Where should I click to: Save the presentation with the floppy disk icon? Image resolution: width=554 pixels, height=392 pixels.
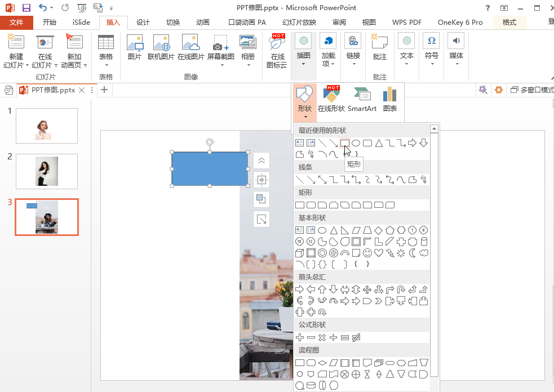26,8
